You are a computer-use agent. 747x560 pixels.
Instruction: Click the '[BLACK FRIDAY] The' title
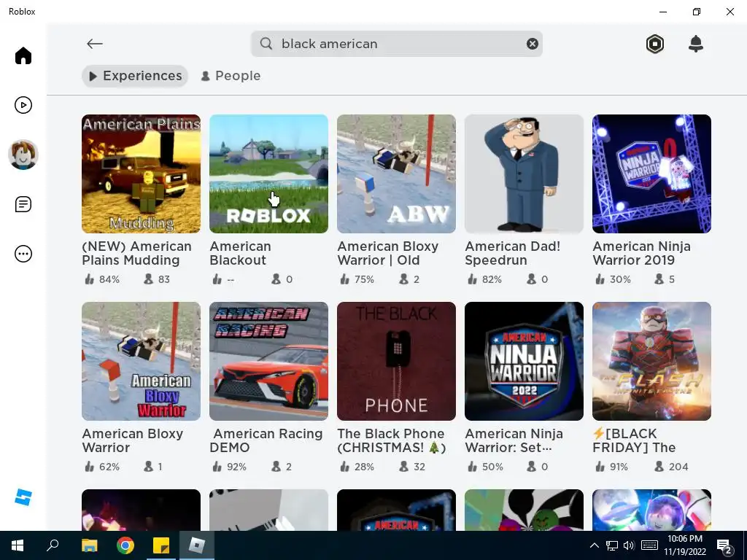click(634, 440)
